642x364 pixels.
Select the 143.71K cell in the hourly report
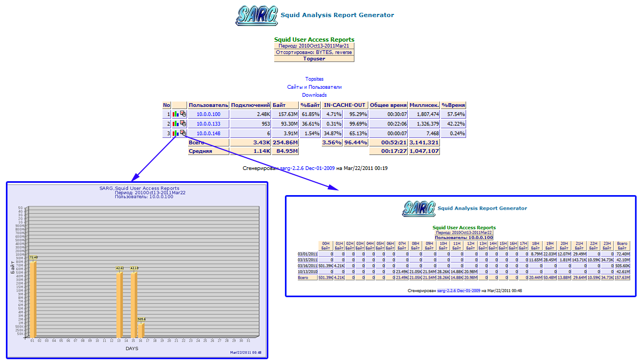click(579, 259)
